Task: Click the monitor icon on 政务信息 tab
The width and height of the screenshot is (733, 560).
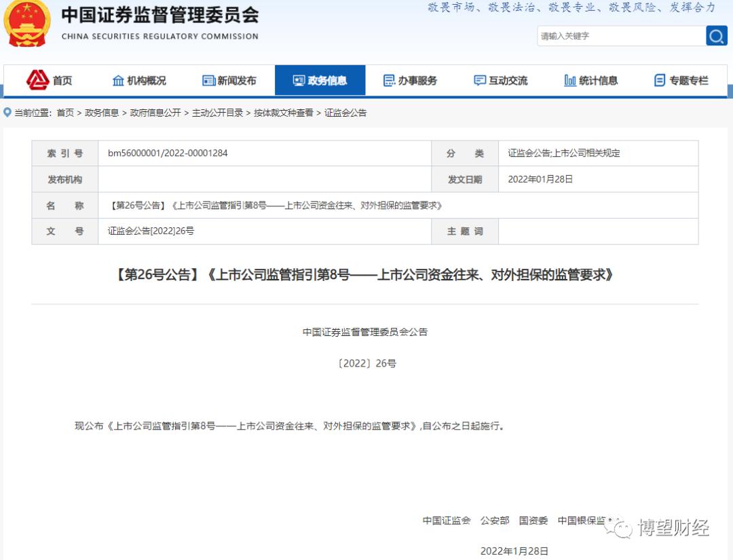Action: 299,80
